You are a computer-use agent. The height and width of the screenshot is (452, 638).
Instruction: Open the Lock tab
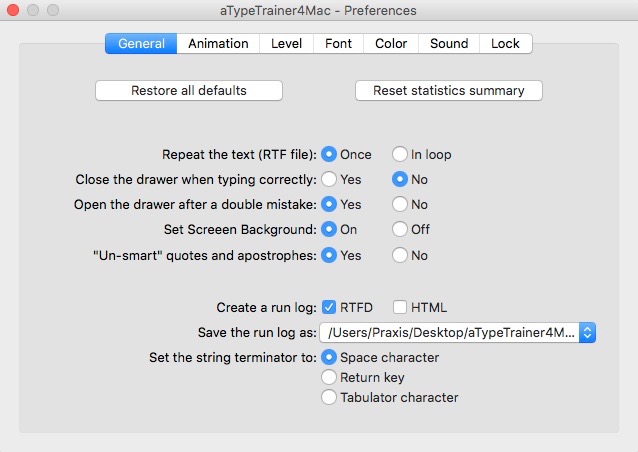505,44
